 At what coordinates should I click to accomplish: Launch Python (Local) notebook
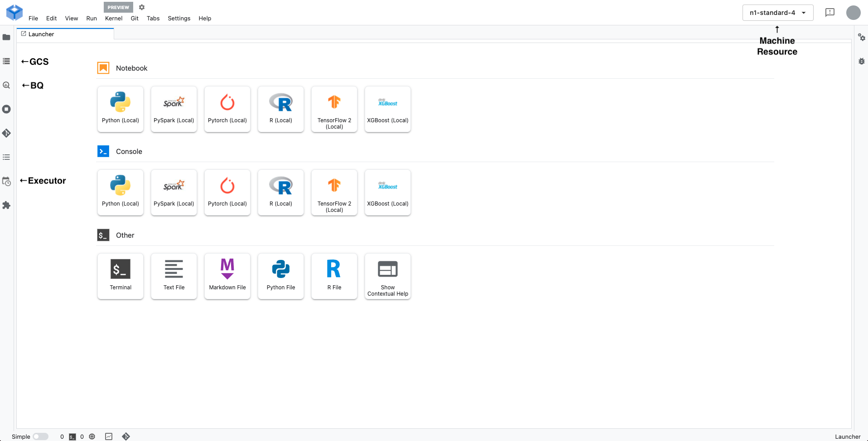[121, 109]
